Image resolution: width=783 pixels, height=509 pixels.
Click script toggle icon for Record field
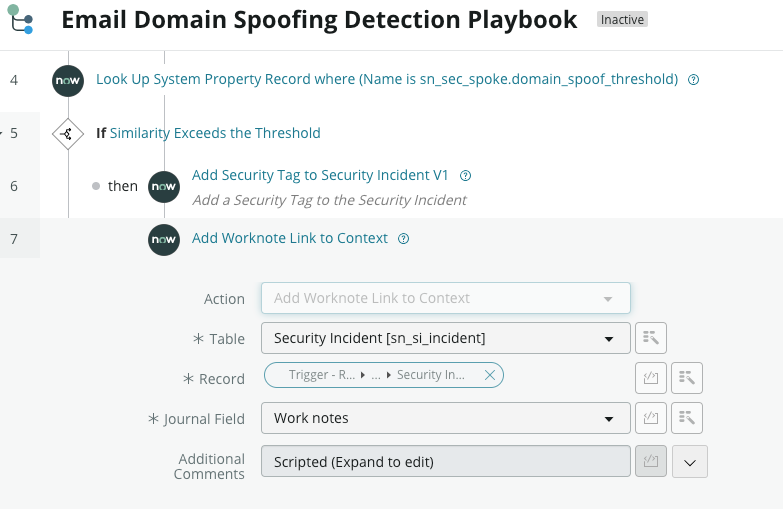[651, 378]
